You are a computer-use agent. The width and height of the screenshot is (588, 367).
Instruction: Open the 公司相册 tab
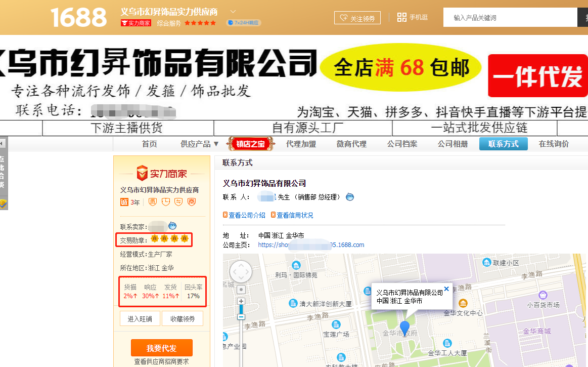[x=453, y=144]
